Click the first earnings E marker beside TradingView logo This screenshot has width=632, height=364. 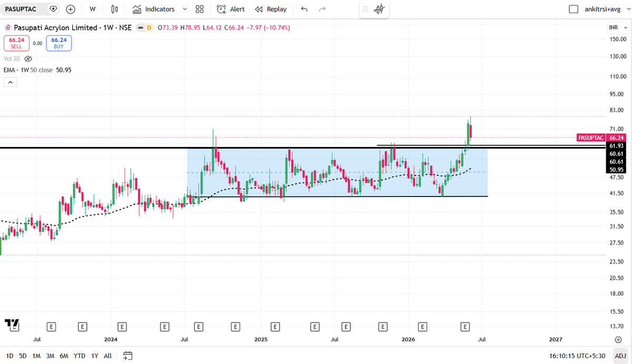(x=52, y=327)
